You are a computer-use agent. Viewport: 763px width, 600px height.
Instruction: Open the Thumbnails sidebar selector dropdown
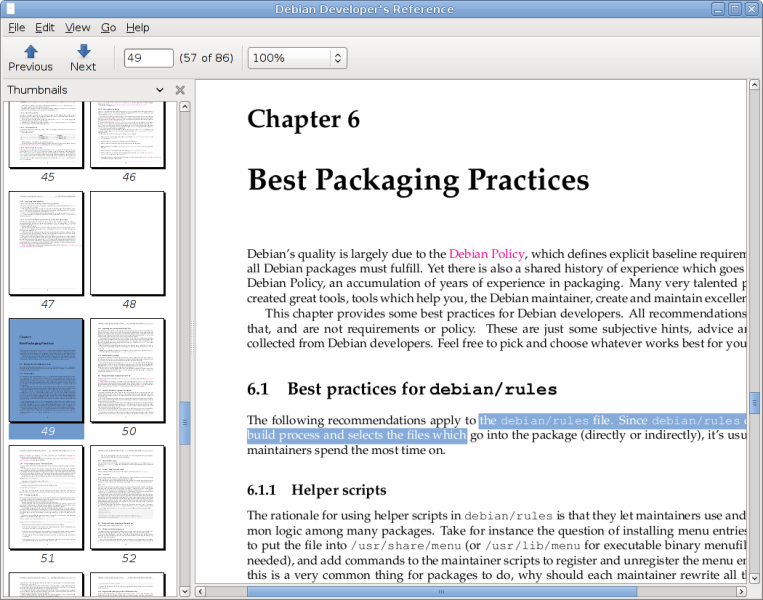point(159,90)
